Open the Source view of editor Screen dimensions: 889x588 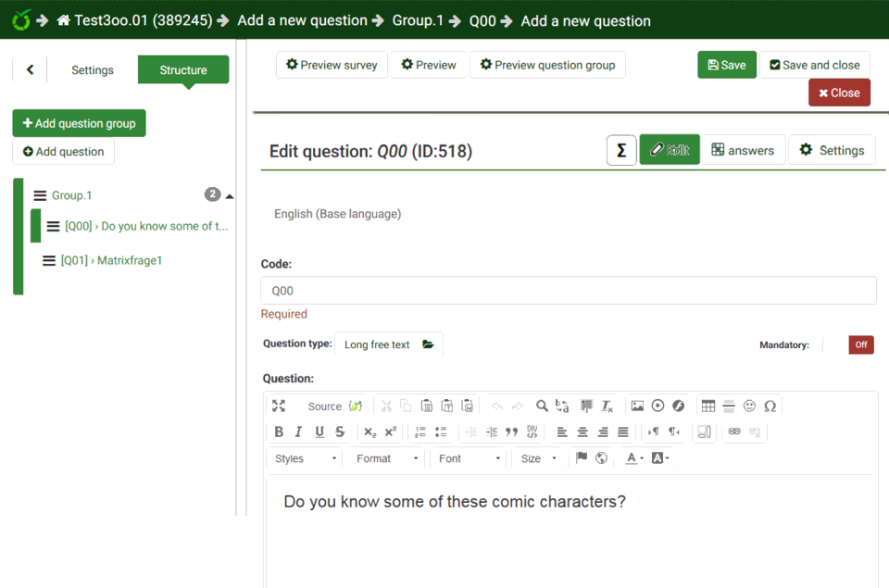(324, 406)
